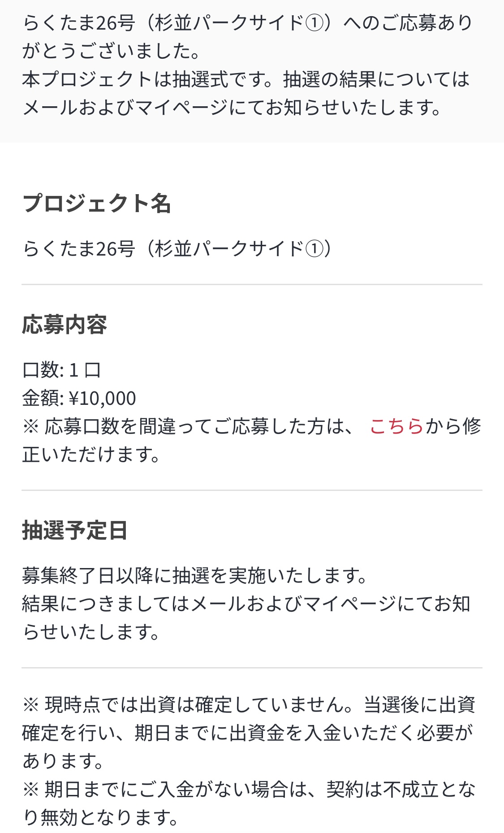This screenshot has width=504, height=833.
Task: Click the 抽選予定日 section heading
Action: pyautogui.click(x=75, y=531)
